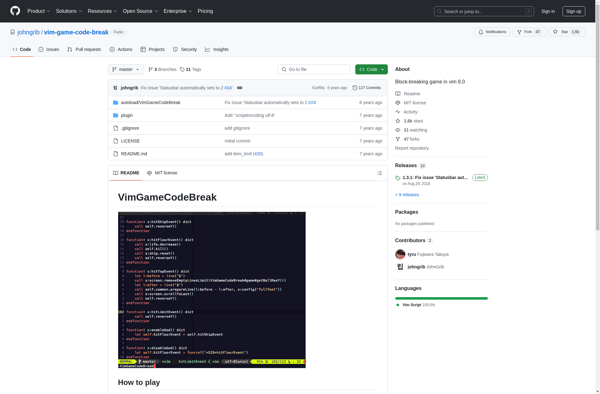The image size is (600, 394).
Task: View the 11 Tags
Action: [191, 69]
